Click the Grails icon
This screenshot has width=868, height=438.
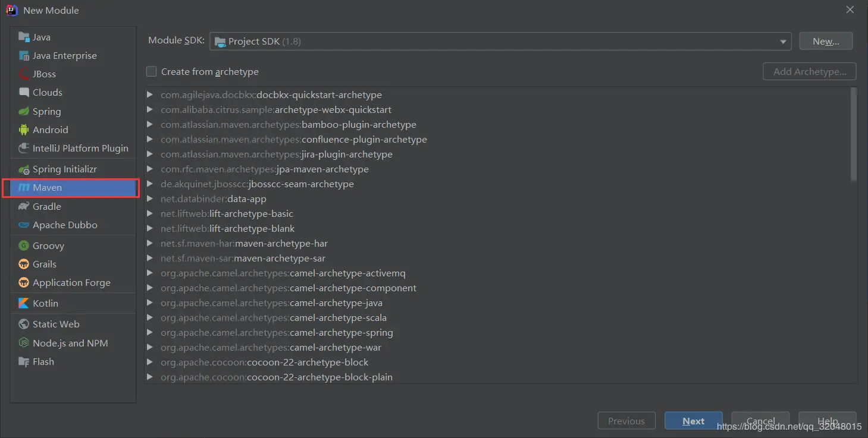tap(24, 264)
